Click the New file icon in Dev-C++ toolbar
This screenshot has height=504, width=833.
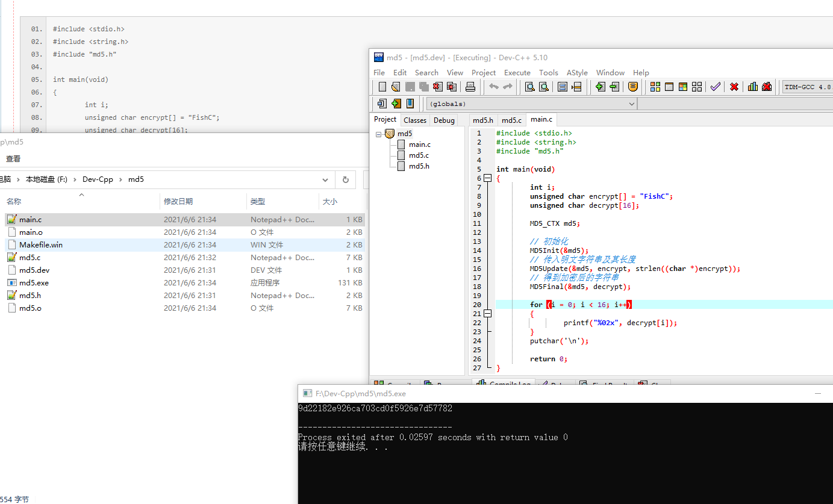(382, 87)
